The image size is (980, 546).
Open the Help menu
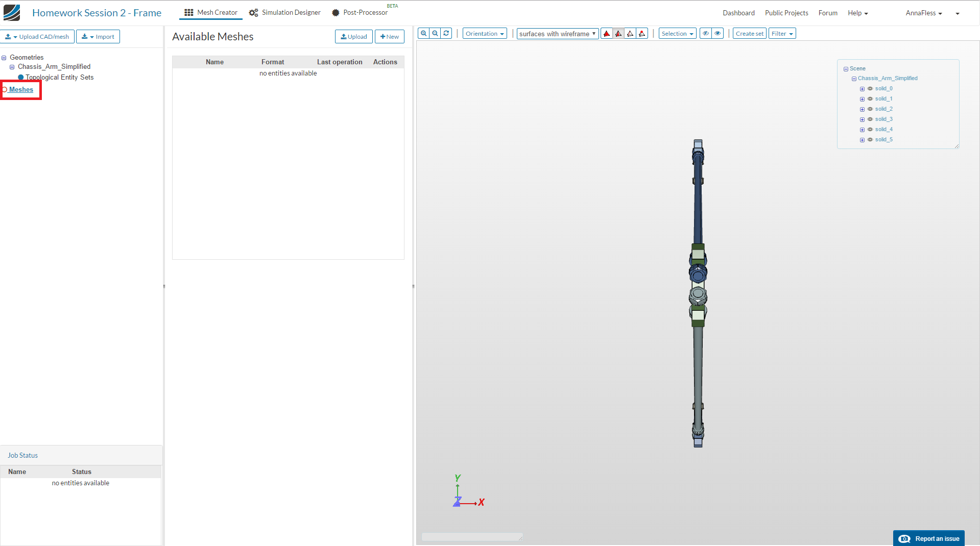[858, 13]
